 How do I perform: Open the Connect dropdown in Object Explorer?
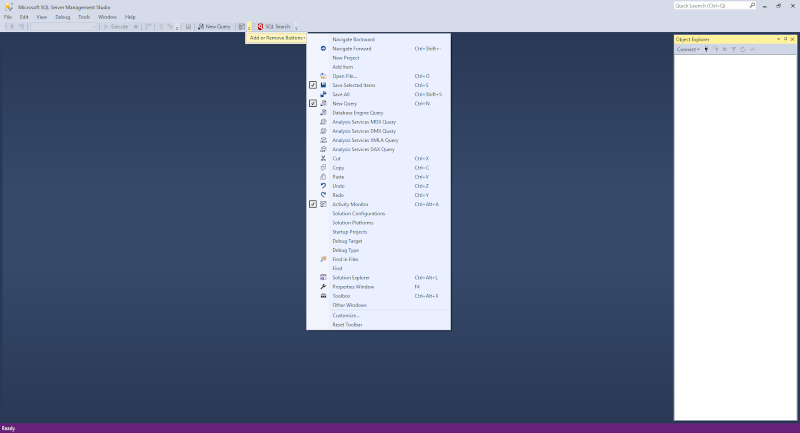[x=688, y=49]
